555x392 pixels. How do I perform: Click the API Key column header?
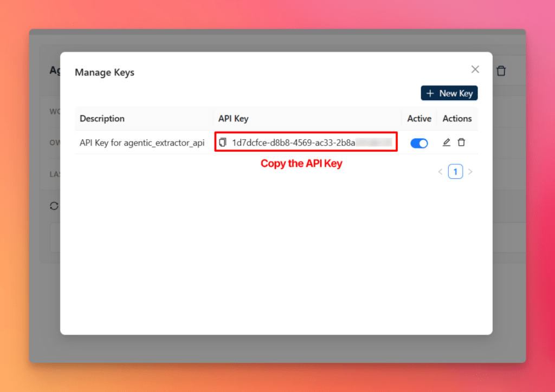(233, 119)
